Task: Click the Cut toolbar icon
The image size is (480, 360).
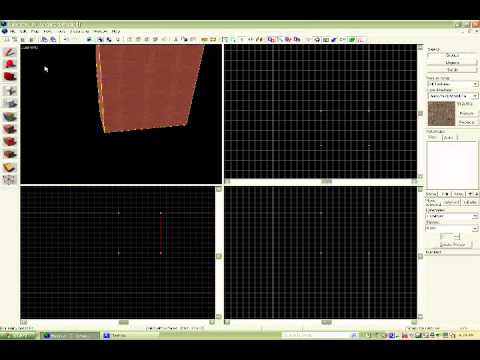Action: tap(176, 39)
